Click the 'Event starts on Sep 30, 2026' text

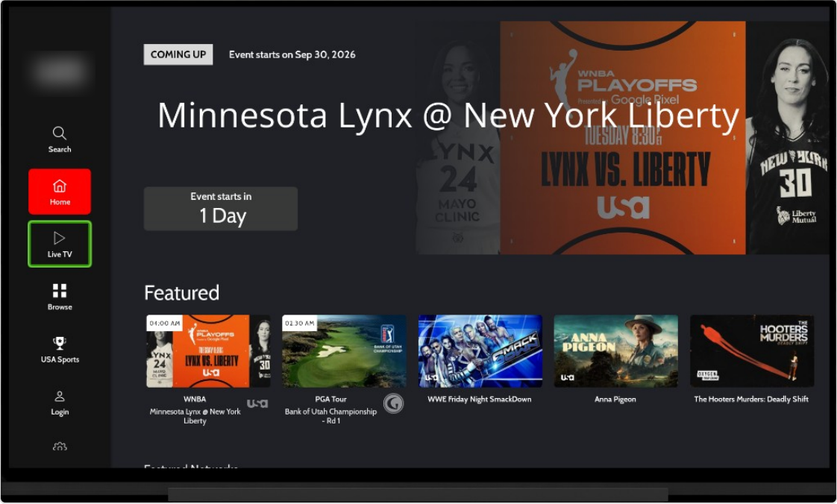[292, 54]
